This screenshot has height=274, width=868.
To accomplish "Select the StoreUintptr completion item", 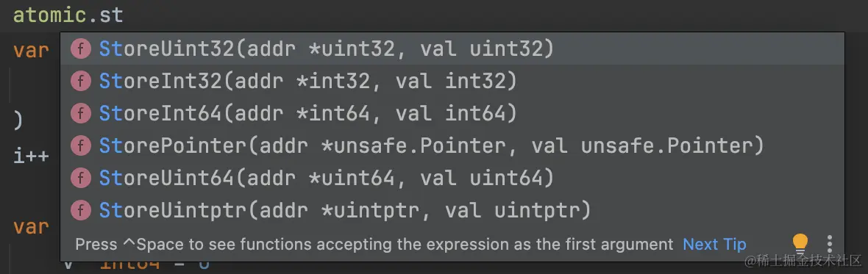I will [452, 210].
